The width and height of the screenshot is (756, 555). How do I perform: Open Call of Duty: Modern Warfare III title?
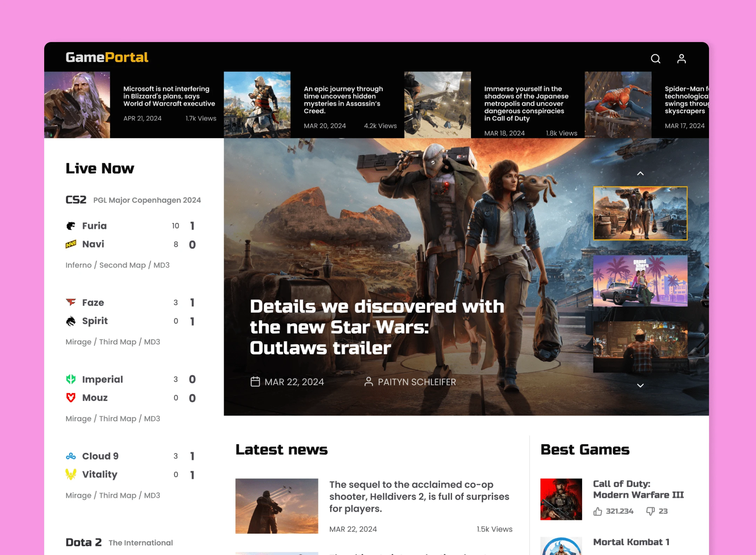pyautogui.click(x=638, y=489)
